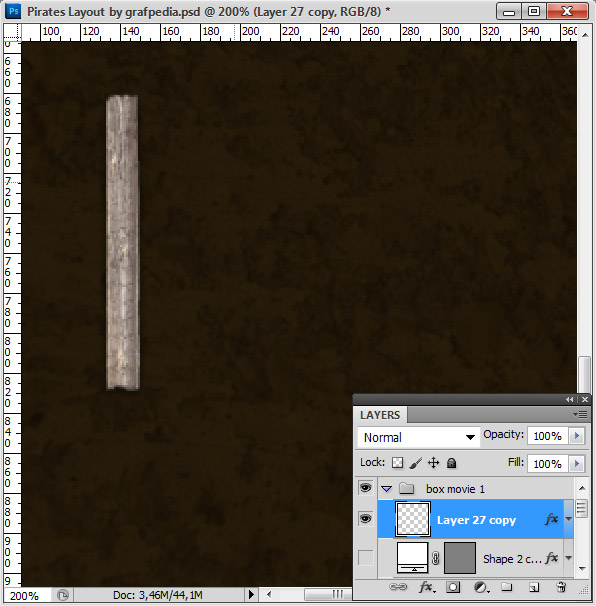Select Shape 2 copy vector mask thumbnail
The height and width of the screenshot is (606, 596).
click(460, 558)
